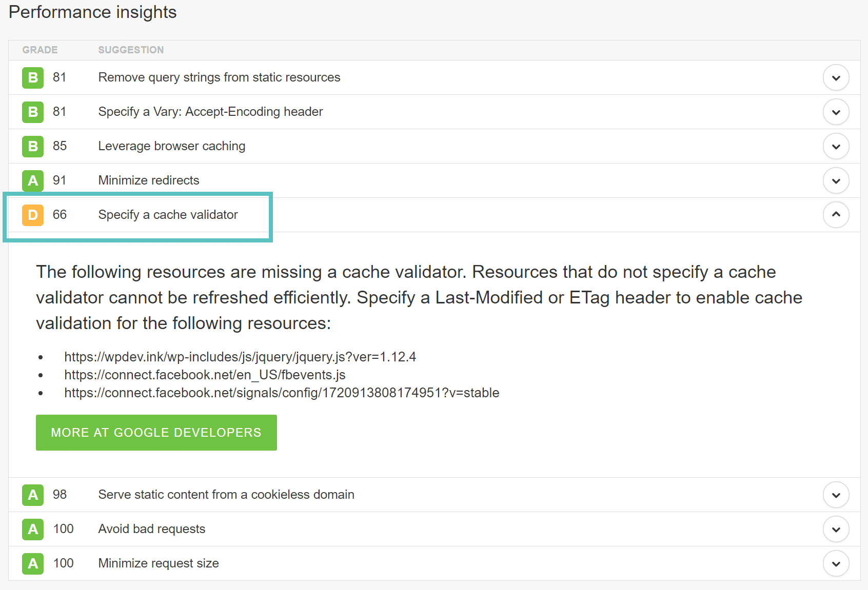This screenshot has width=868, height=590.
Task: Select the A badge for Minimize request size
Action: pos(32,563)
